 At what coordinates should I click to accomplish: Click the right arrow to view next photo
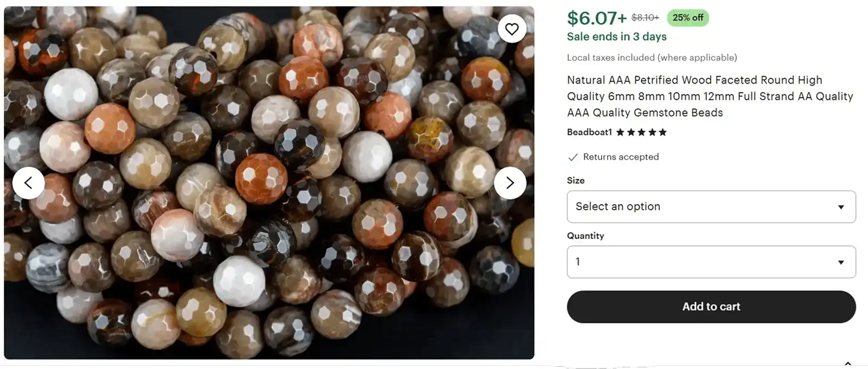pyautogui.click(x=509, y=183)
